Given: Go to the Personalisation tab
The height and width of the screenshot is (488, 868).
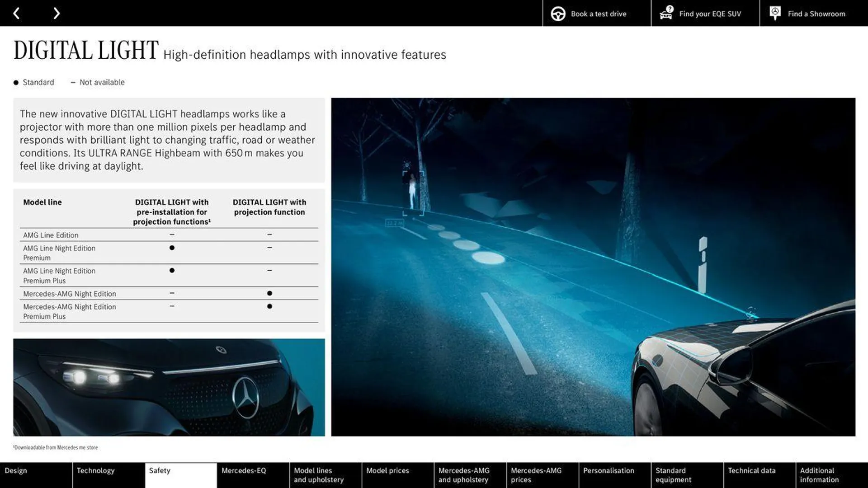Looking at the screenshot, I should [x=615, y=475].
